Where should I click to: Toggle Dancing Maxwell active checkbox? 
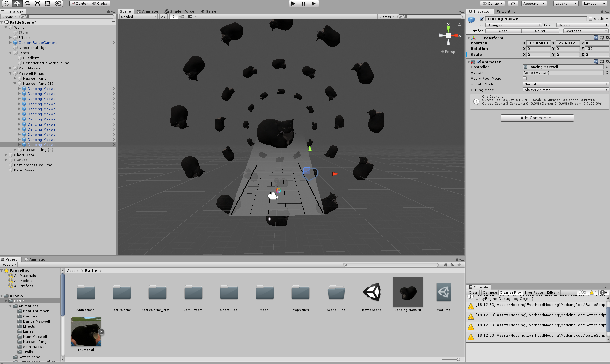(x=482, y=19)
